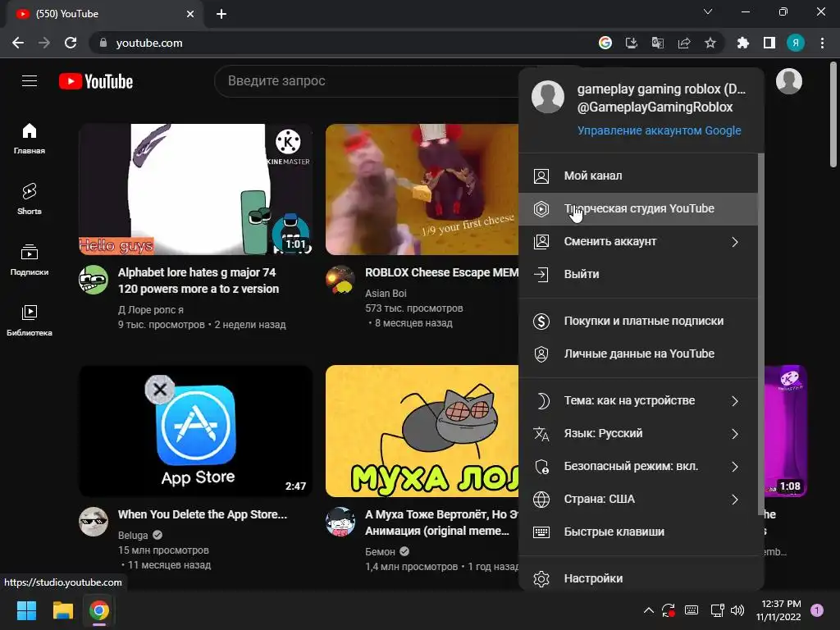Show hidden tray icons chevron
The height and width of the screenshot is (630, 840).
pyautogui.click(x=648, y=610)
